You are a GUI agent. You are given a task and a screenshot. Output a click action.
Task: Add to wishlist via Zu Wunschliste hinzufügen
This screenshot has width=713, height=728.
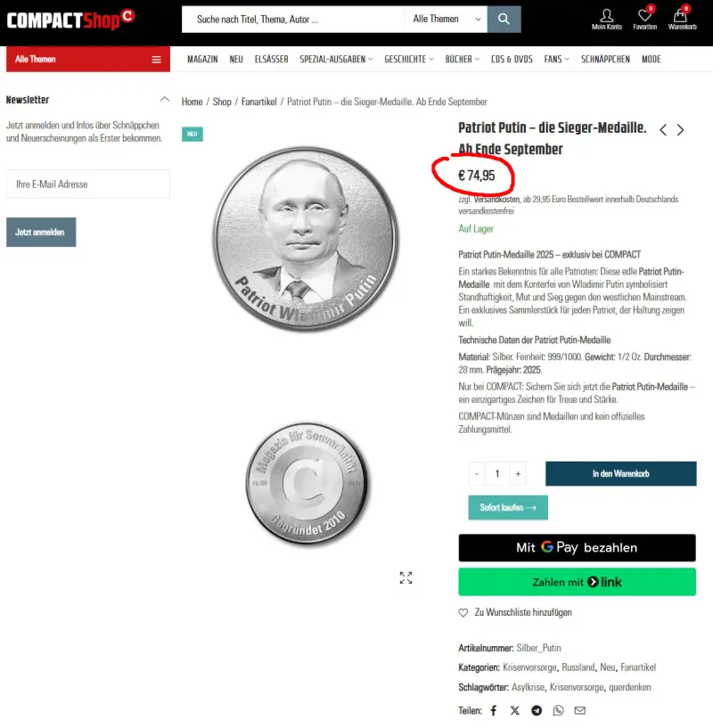pyautogui.click(x=515, y=612)
